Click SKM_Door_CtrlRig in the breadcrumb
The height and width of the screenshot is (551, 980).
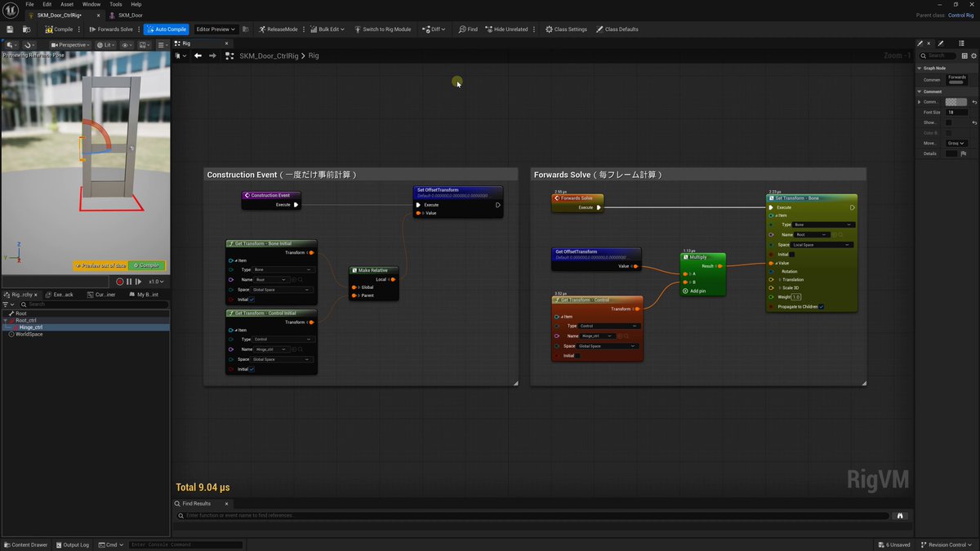[269, 56]
